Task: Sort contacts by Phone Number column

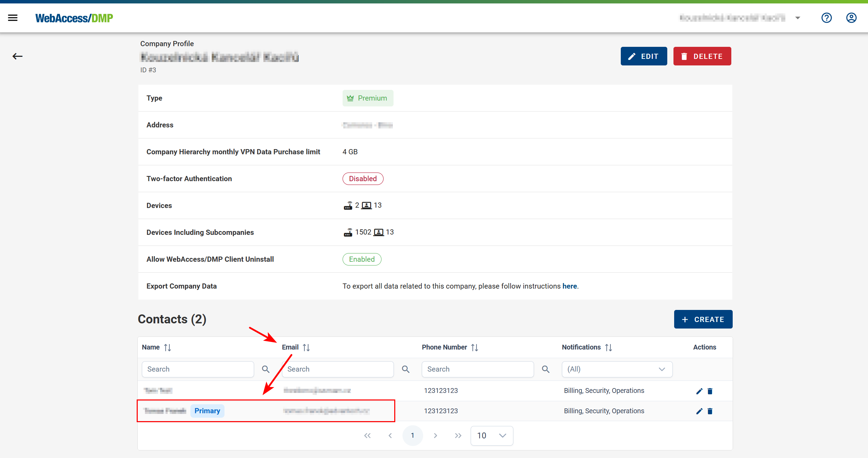Action: pos(474,347)
